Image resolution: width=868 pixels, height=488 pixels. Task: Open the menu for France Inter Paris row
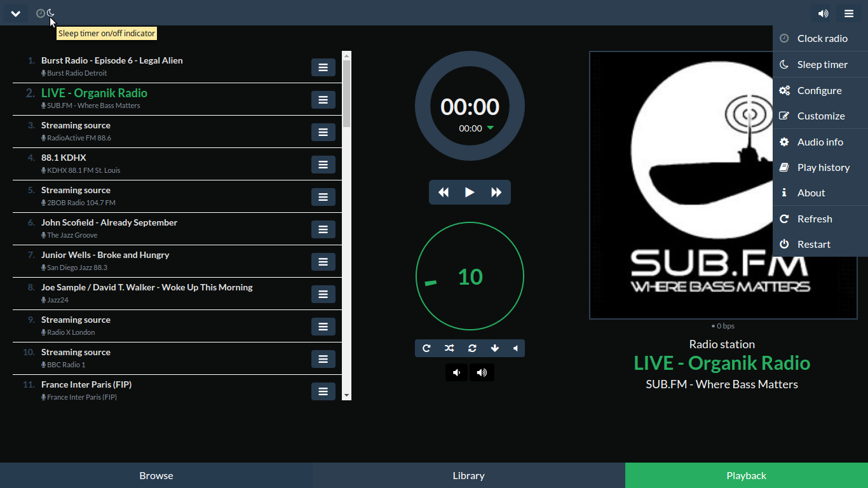(x=323, y=391)
